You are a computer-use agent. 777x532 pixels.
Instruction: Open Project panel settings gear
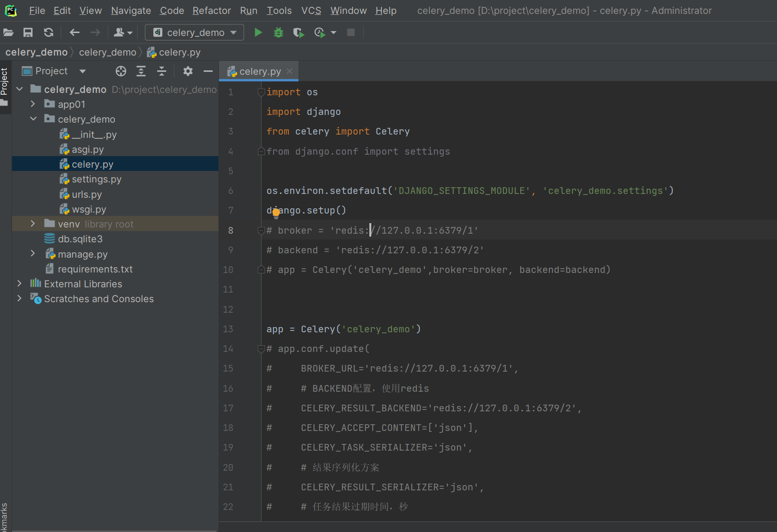(188, 71)
